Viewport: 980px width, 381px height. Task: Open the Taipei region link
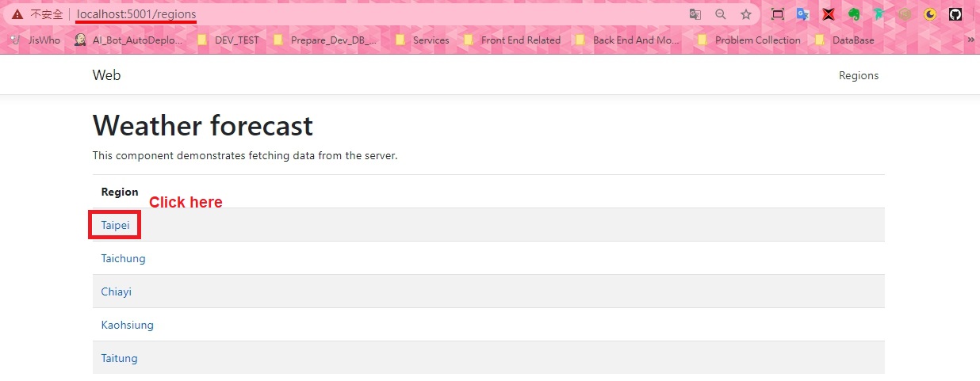115,225
